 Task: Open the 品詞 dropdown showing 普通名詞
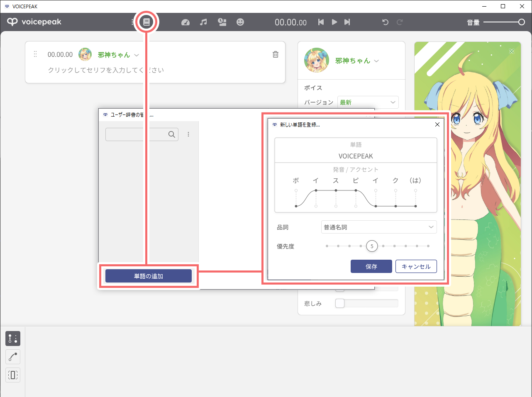point(379,227)
